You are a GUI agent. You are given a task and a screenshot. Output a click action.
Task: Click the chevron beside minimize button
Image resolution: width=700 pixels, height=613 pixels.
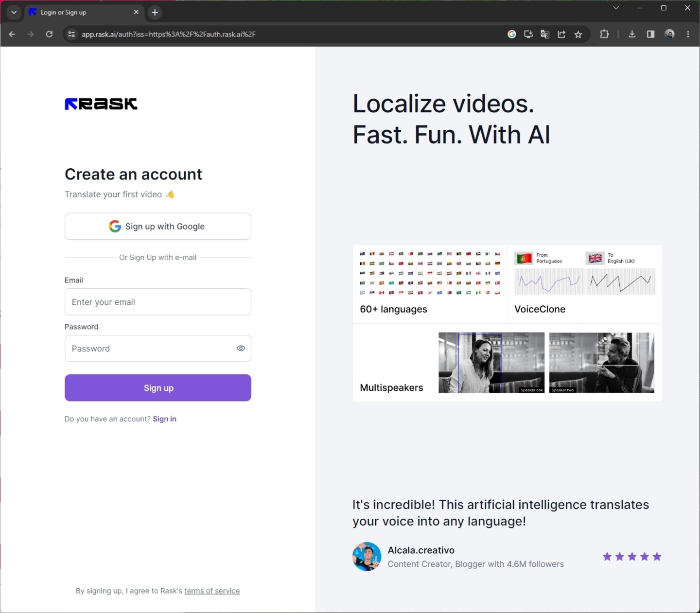point(616,8)
